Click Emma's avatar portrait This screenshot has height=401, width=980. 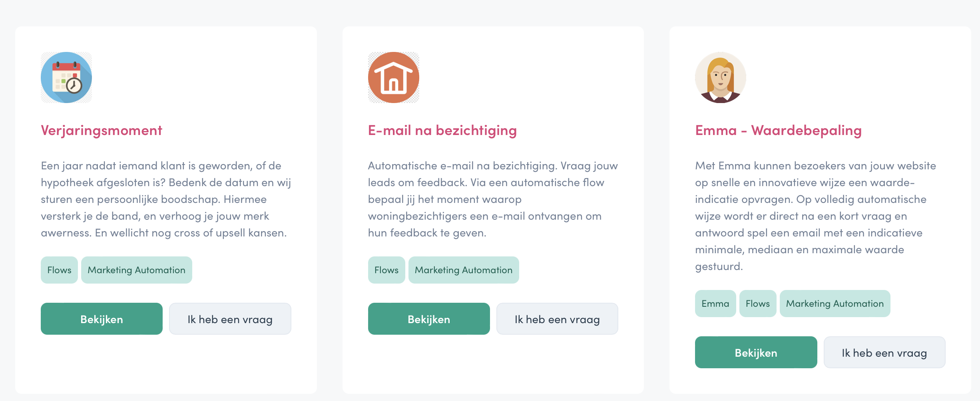pos(721,77)
